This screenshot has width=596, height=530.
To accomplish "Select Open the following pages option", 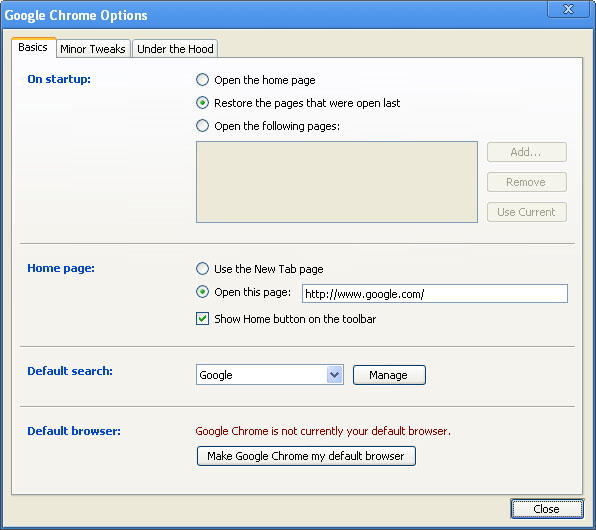I will point(202,125).
